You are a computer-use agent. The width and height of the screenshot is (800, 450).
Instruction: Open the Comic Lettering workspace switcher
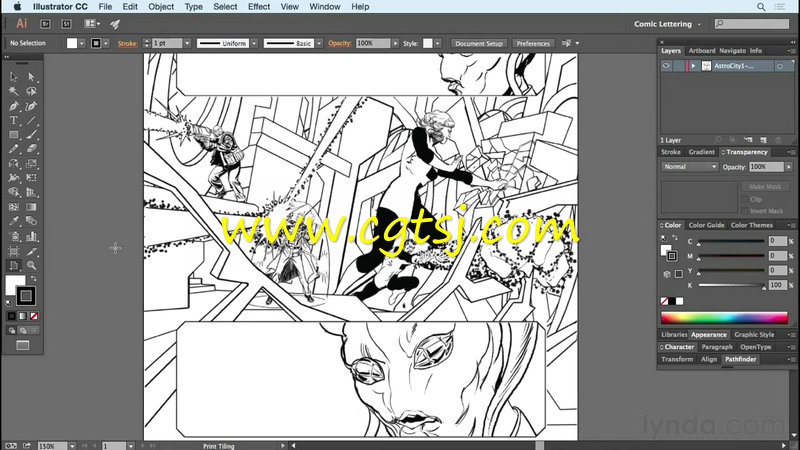tap(667, 24)
